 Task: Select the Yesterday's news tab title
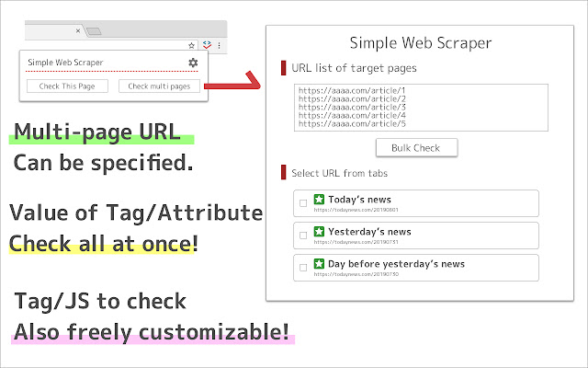point(369,232)
